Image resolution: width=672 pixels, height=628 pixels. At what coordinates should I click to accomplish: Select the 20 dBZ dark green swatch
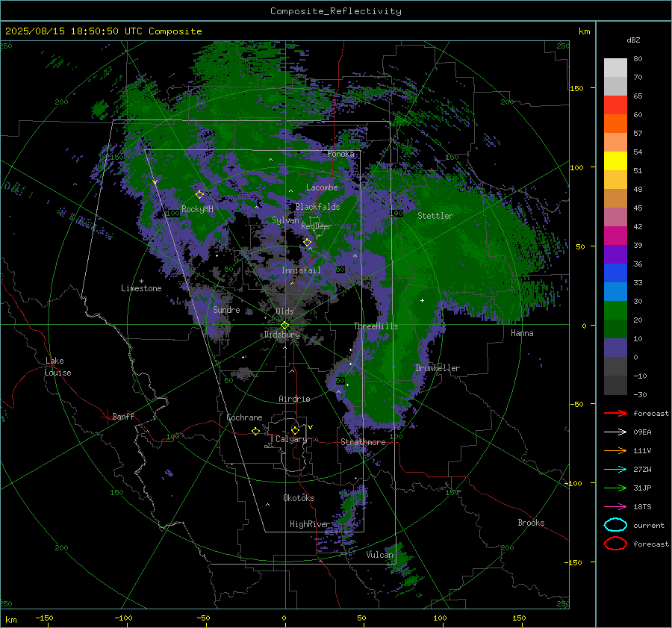click(x=615, y=329)
